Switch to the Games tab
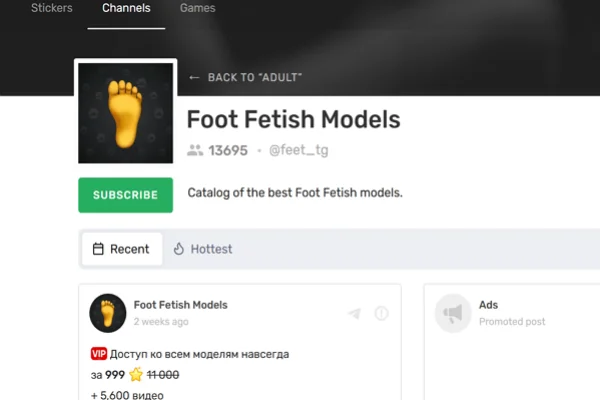Image resolution: width=600 pixels, height=400 pixels. click(197, 8)
